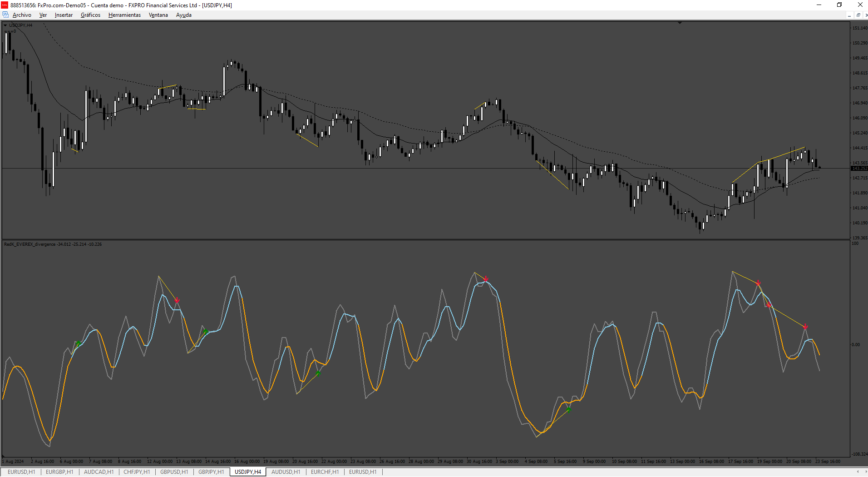Click the 151.140 price axis label
Image resolution: width=868 pixels, height=477 pixels.
pyautogui.click(x=859, y=28)
